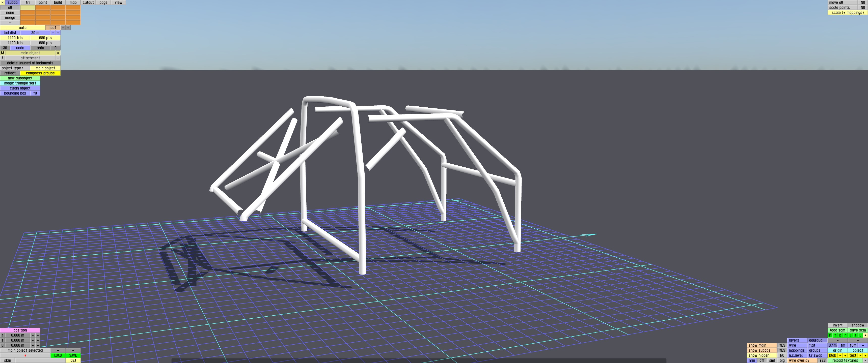Select the P perspective view button

coord(830,335)
